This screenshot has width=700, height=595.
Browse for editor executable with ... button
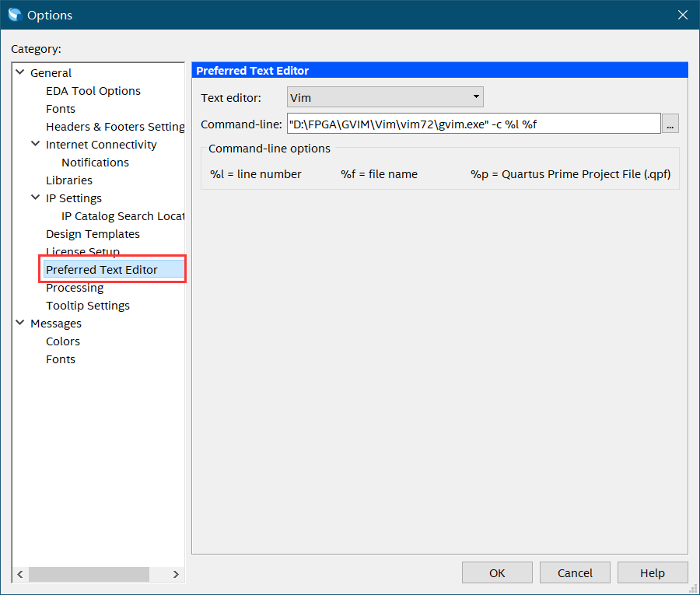(x=670, y=124)
